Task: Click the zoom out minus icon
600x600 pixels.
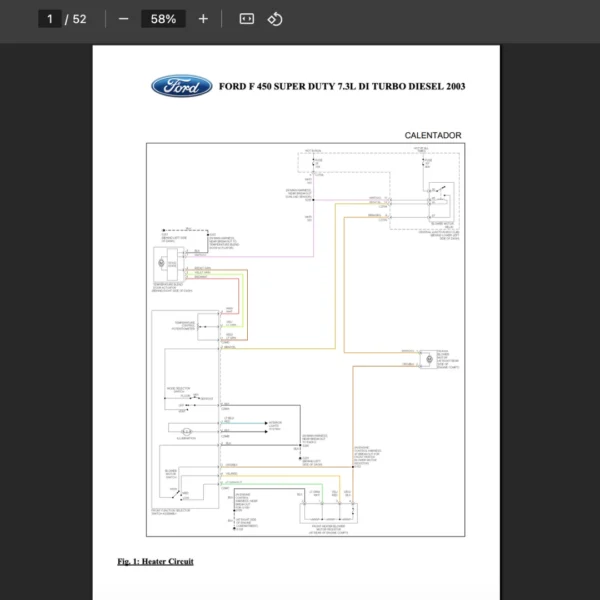Action: point(123,19)
